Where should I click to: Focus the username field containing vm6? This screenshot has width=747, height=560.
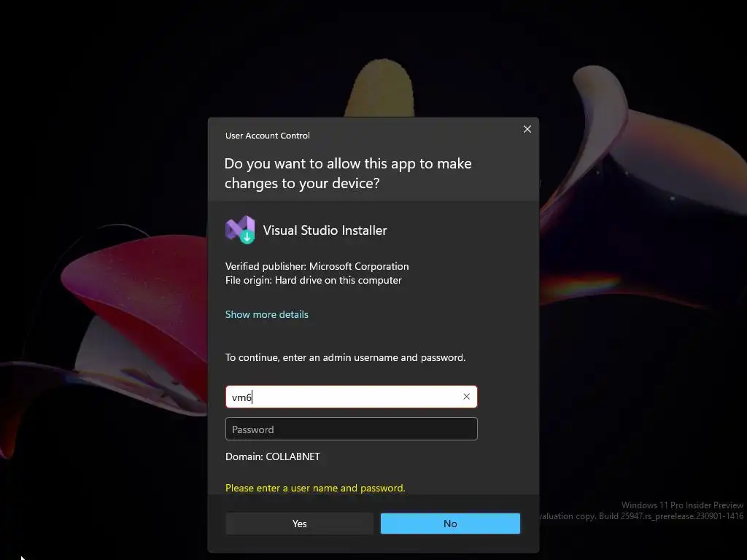[x=351, y=397]
